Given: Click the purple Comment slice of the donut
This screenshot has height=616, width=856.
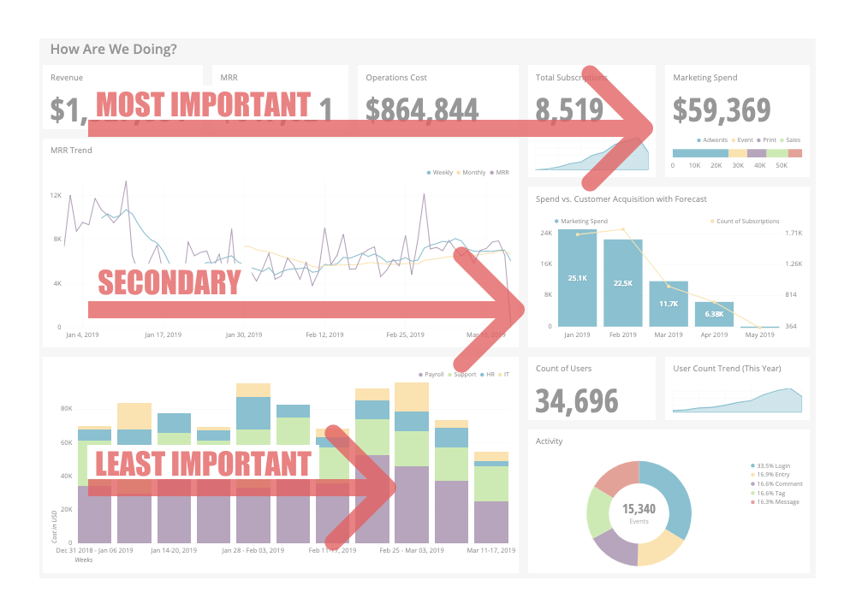Looking at the screenshot, I should point(617,548).
